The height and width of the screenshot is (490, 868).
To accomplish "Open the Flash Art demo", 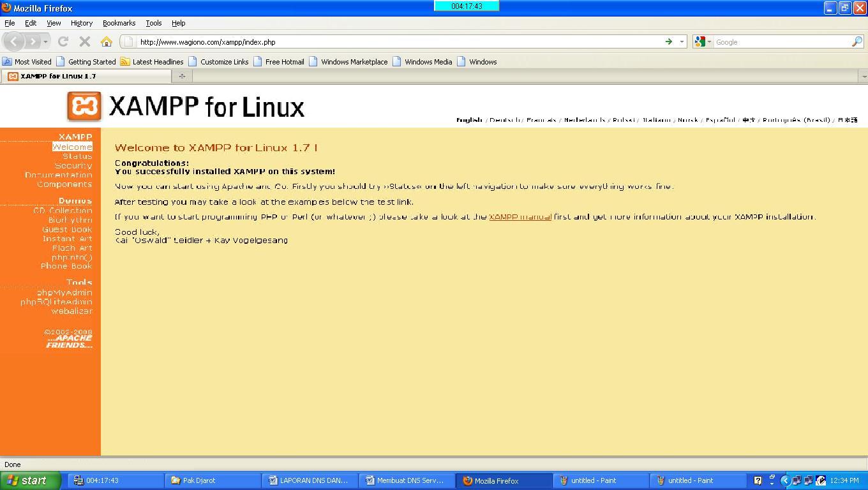I will coord(72,248).
